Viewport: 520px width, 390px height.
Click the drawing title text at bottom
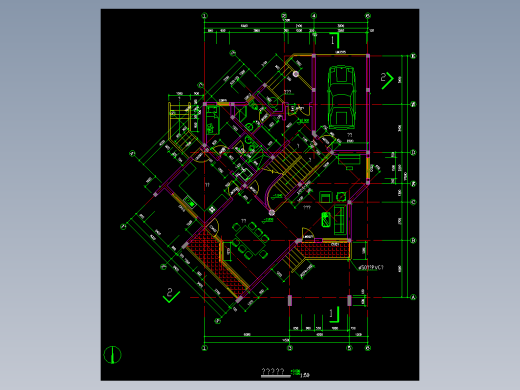point(273,371)
